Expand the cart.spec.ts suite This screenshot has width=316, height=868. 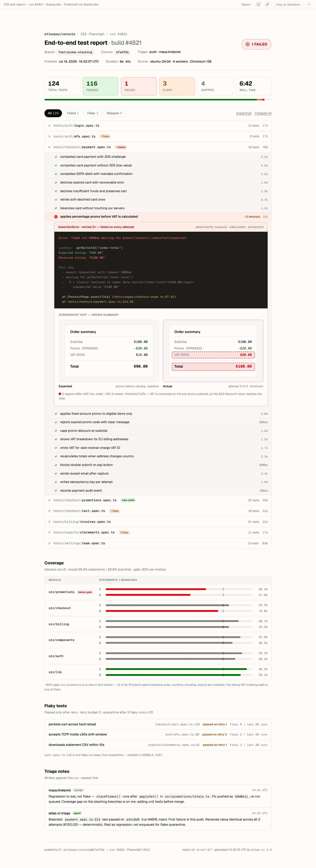point(158,511)
